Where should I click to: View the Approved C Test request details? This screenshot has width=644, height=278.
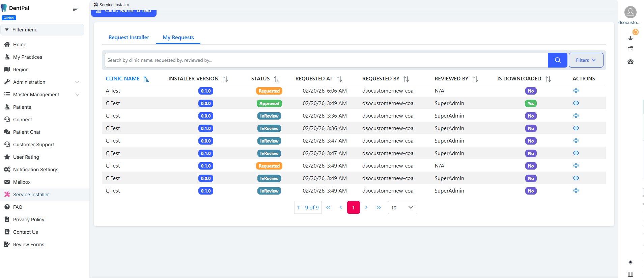pos(576,103)
